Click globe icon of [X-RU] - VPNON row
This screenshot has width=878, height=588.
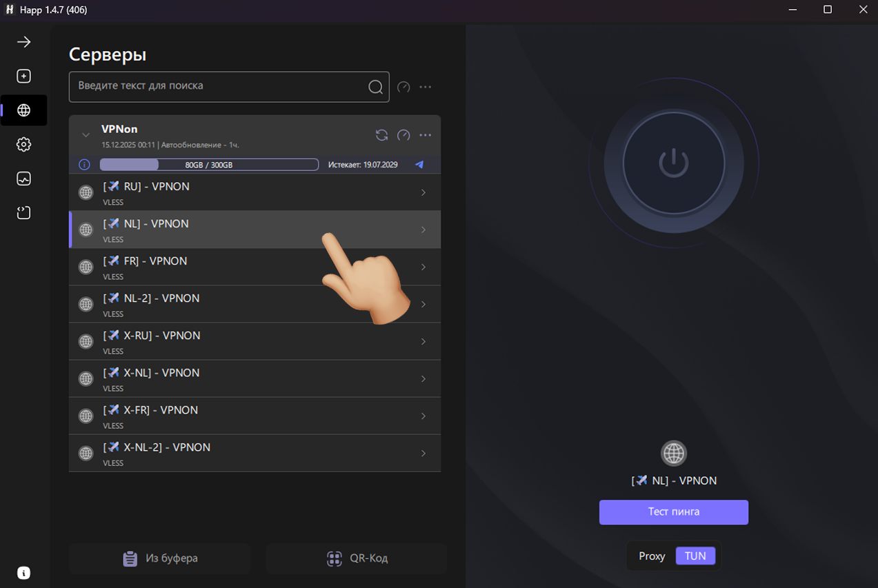tap(86, 341)
